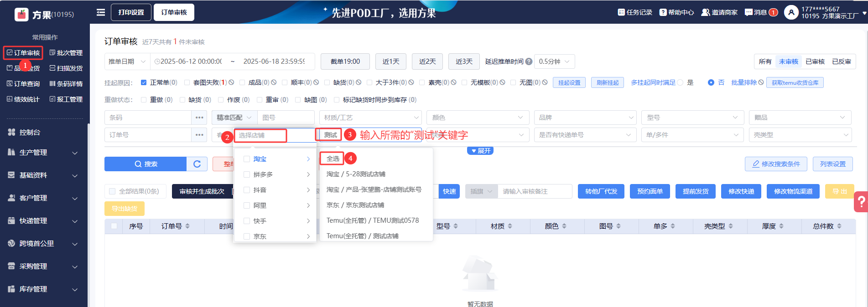Open the 品牌 filter dropdown
Viewport: 868px width, 307px height.
(x=585, y=118)
